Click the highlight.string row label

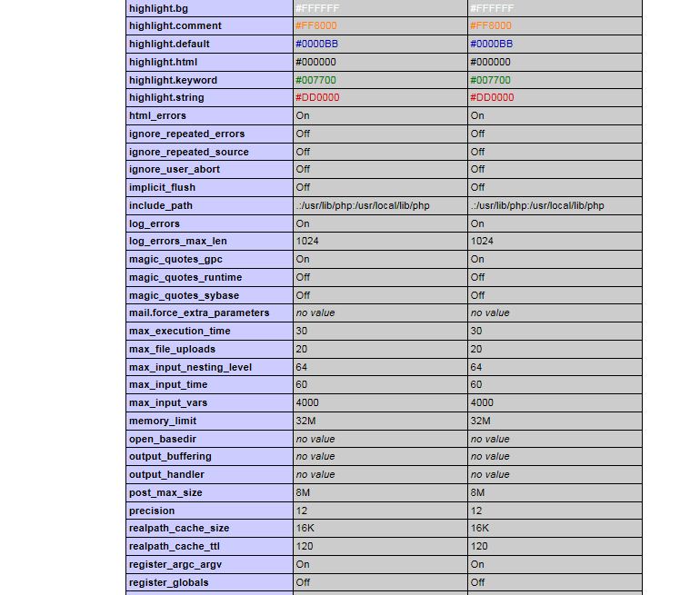click(166, 98)
